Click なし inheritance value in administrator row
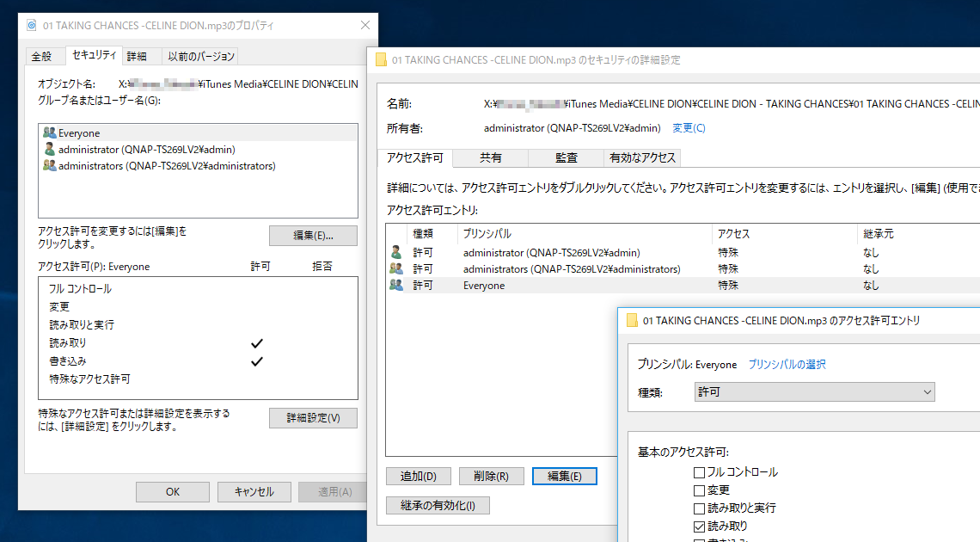 [871, 253]
